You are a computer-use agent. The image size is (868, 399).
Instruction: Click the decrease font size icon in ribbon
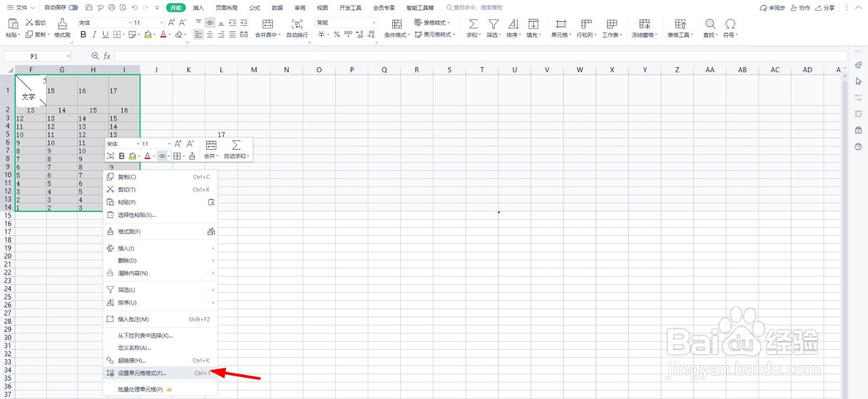182,23
